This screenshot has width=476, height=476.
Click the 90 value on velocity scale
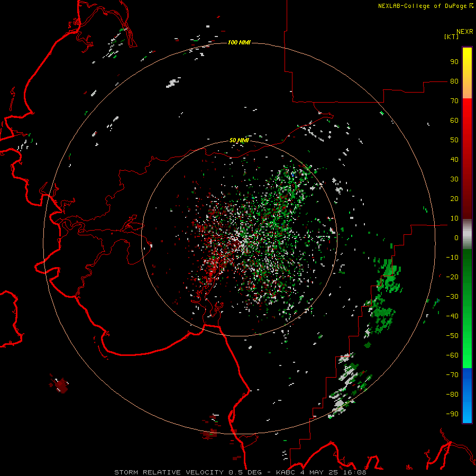pyautogui.click(x=454, y=62)
